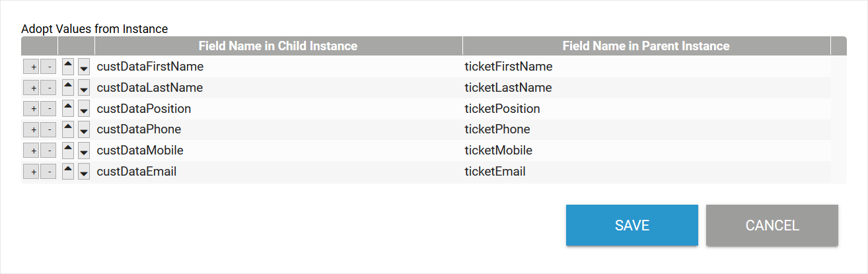This screenshot has height=274, width=868.
Task: Remove the custDataLastName row
Action: (48, 88)
